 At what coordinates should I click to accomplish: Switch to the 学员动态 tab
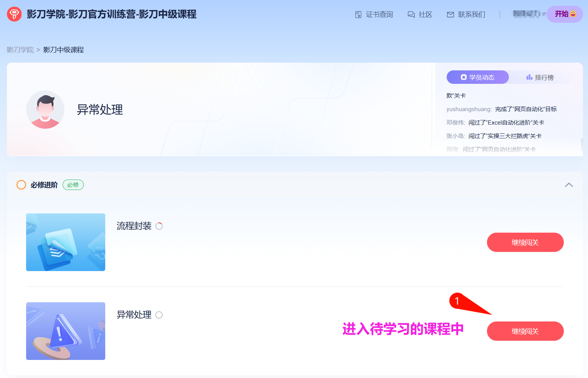coord(478,77)
